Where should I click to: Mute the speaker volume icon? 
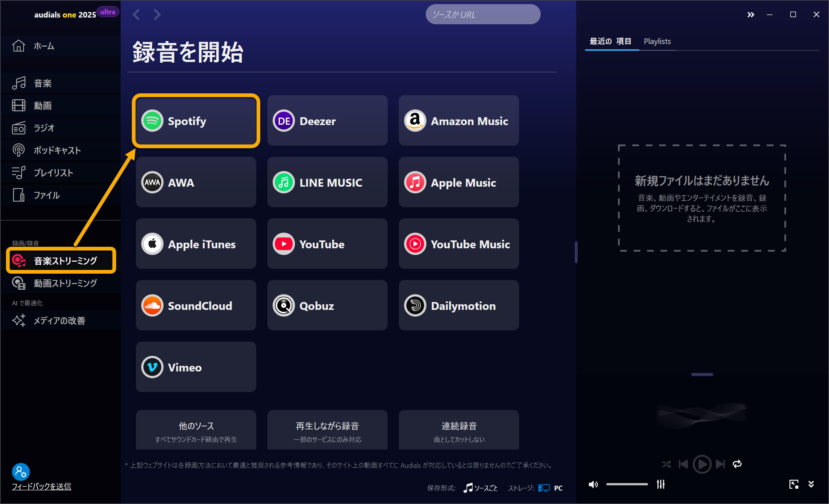593,484
